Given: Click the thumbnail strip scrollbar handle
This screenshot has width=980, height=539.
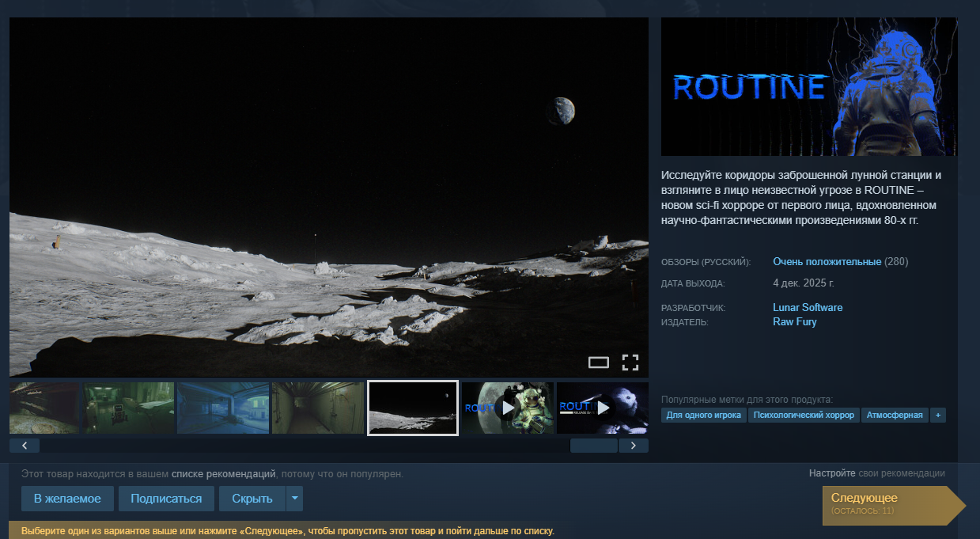Looking at the screenshot, I should pyautogui.click(x=593, y=446).
